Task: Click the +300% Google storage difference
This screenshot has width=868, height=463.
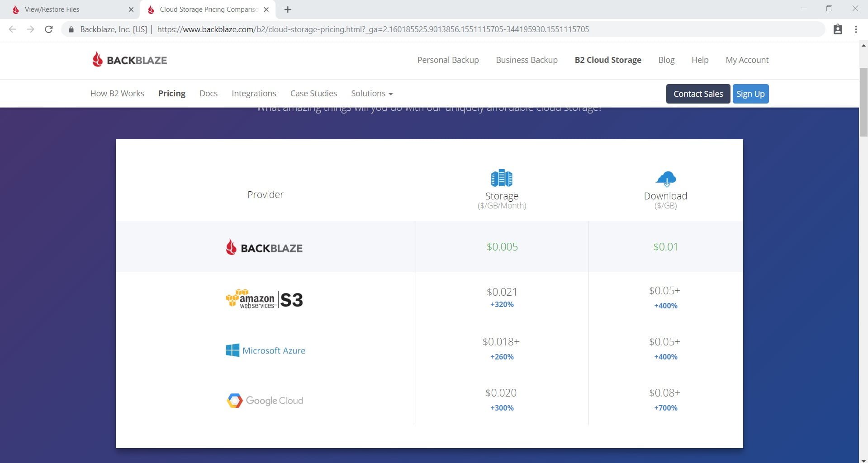Action: coord(502,408)
